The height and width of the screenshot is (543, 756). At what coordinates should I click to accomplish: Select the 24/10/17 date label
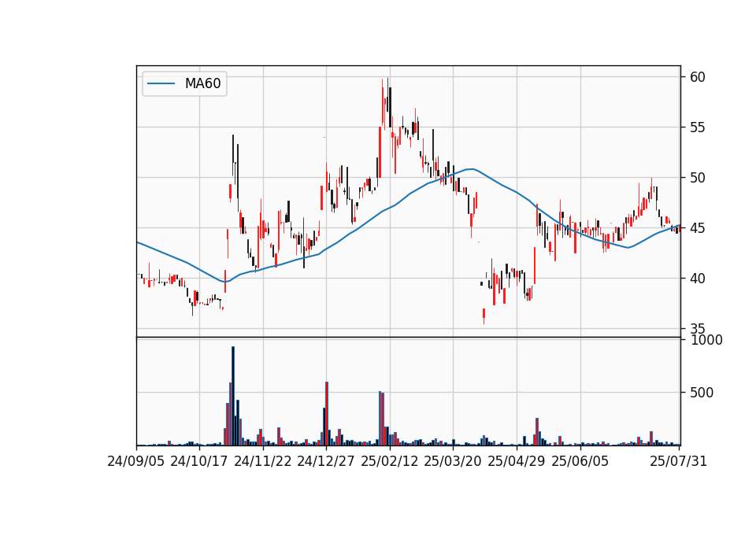[x=198, y=461]
